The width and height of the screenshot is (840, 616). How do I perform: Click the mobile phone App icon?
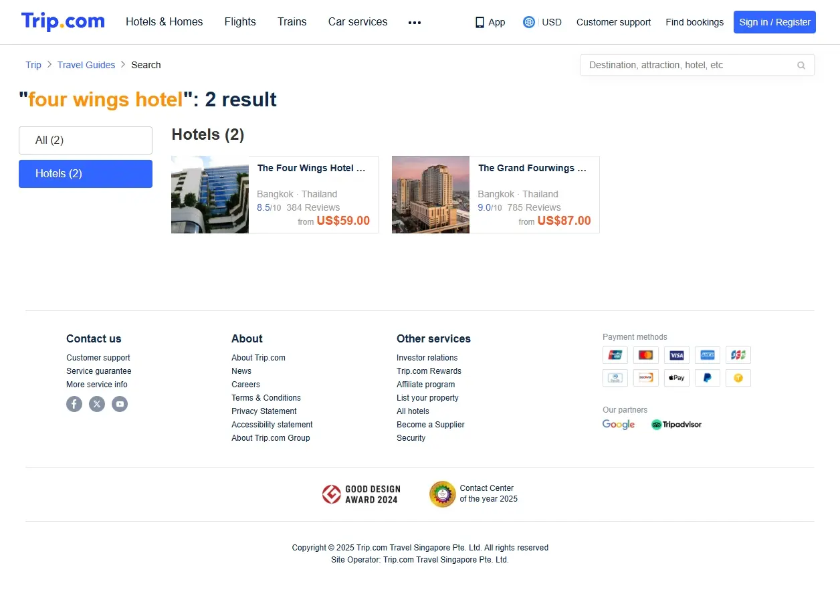480,22
